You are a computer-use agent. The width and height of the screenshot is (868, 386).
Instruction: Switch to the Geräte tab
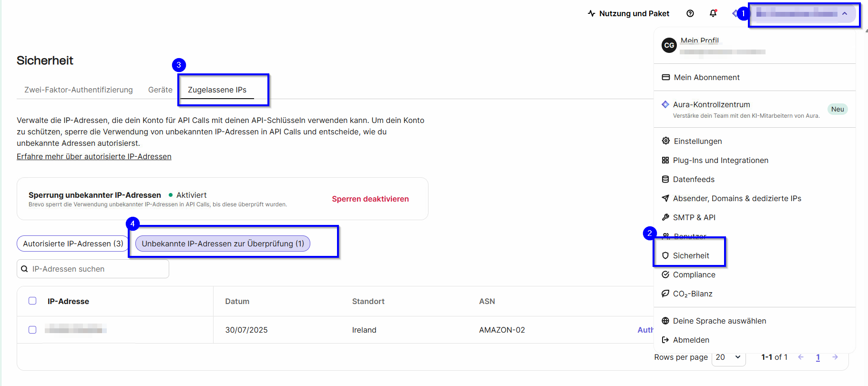tap(160, 90)
